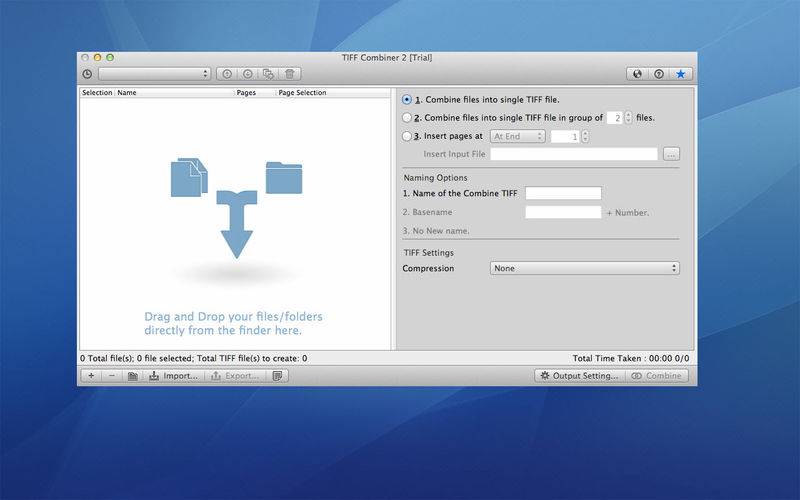
Task: Click the clock history icon in the toolbar
Action: click(87, 74)
